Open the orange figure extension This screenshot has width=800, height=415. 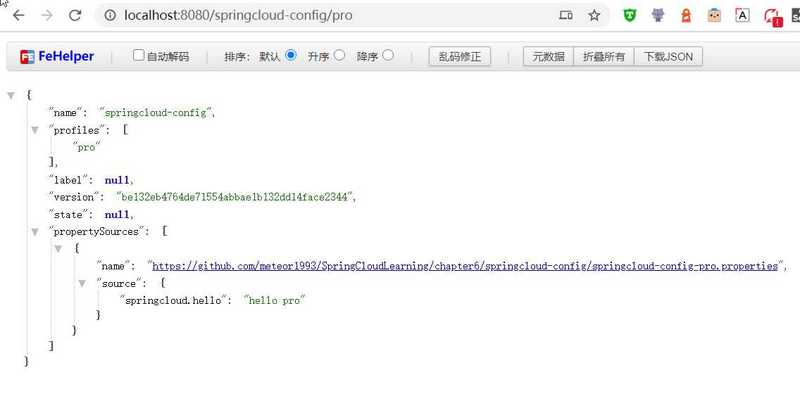coord(686,15)
